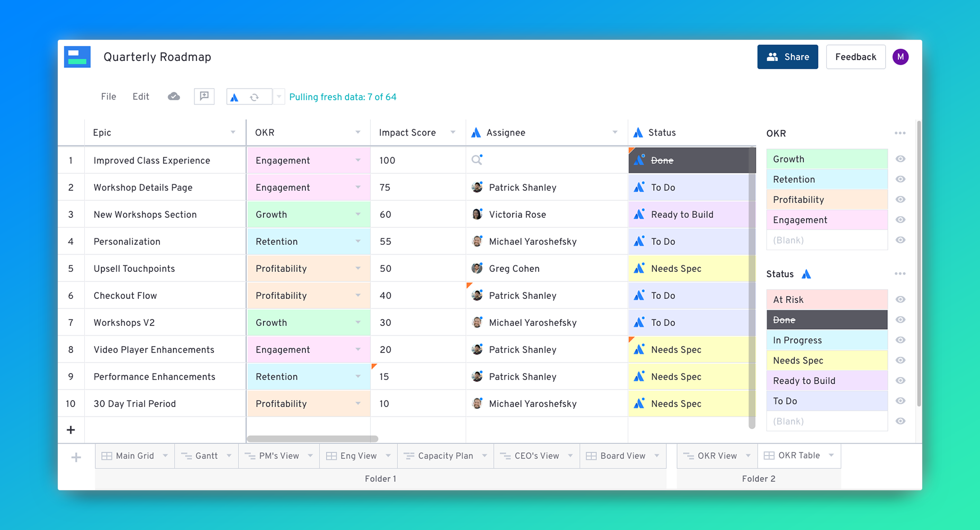The height and width of the screenshot is (530, 980).
Task: Select the Profitability color swatch in OKR panel
Action: click(x=826, y=200)
